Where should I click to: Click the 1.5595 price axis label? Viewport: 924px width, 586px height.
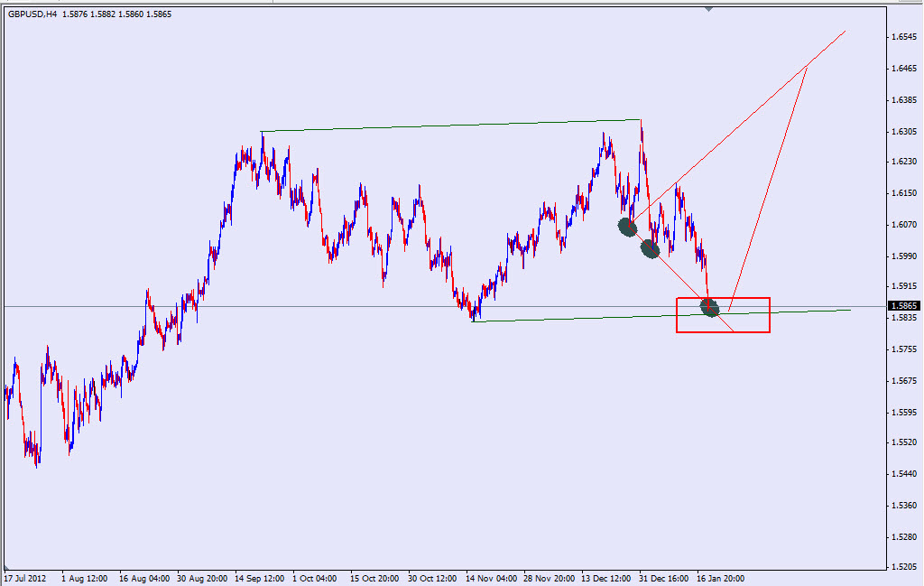[904, 413]
